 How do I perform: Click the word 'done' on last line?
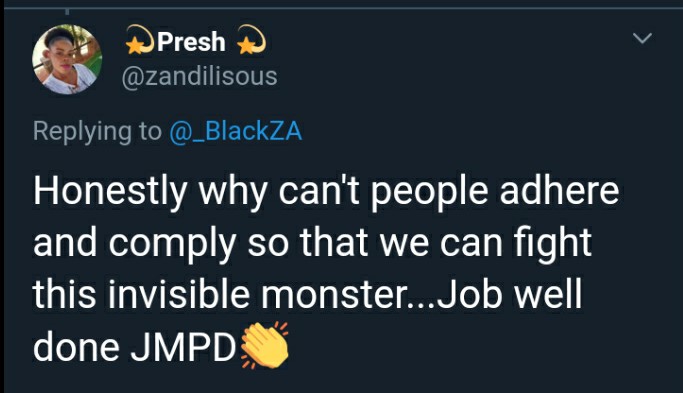coord(76,347)
